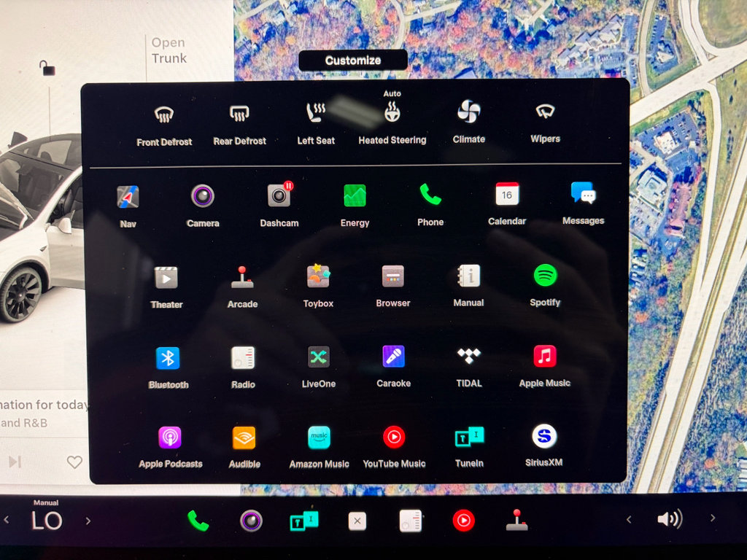Image resolution: width=747 pixels, height=560 pixels.
Task: Tap TuneIn icon in bottom dock
Action: click(x=304, y=521)
